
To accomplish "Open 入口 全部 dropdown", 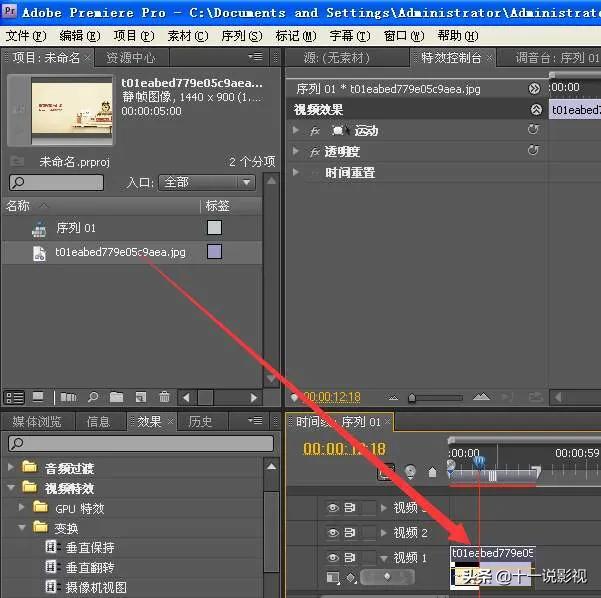I will 207,182.
